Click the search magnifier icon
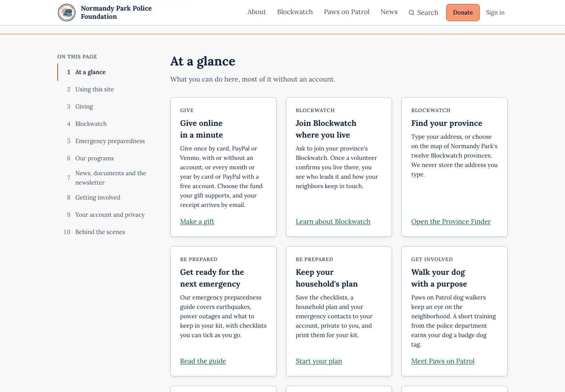 pos(411,13)
